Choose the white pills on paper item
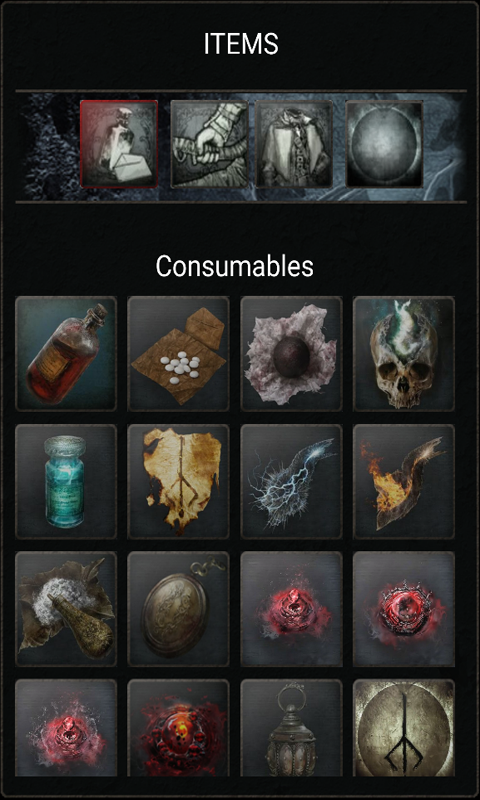480x800 pixels. coord(179,354)
